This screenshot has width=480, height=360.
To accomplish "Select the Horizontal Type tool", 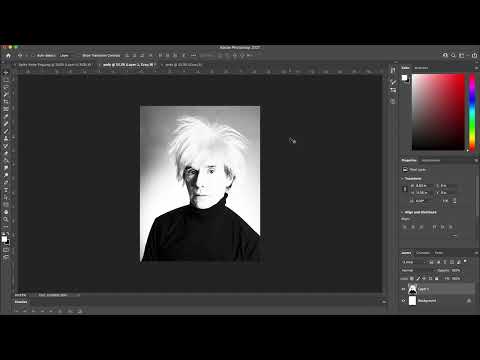I will [6, 190].
